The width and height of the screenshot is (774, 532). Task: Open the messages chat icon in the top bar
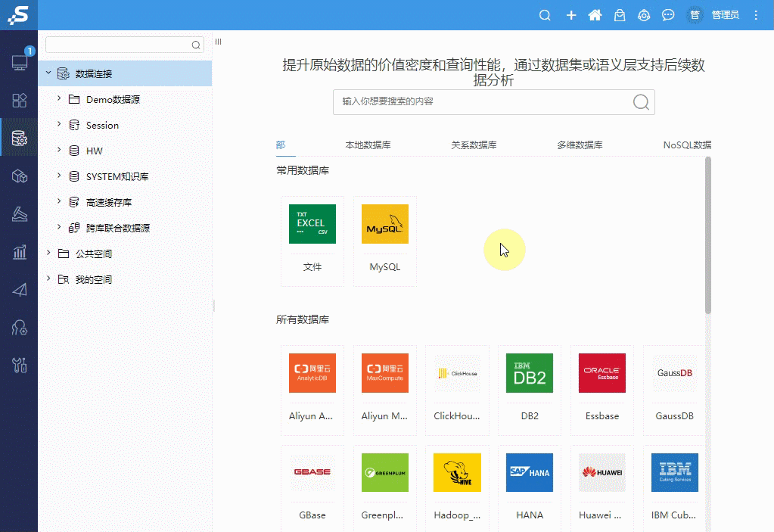(x=668, y=14)
